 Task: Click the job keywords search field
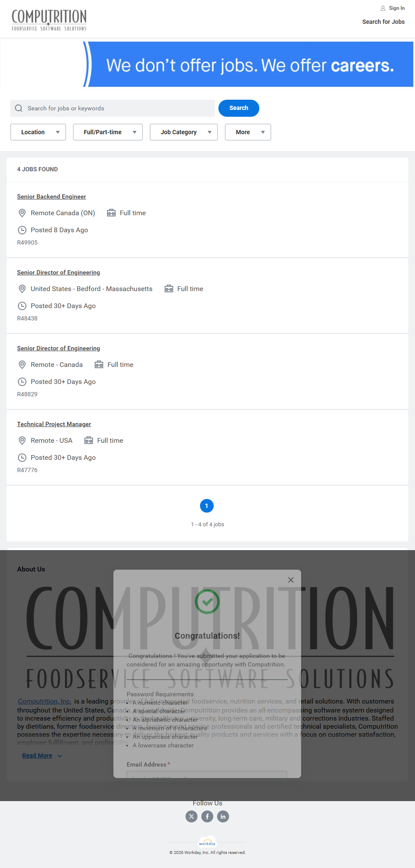pos(119,108)
